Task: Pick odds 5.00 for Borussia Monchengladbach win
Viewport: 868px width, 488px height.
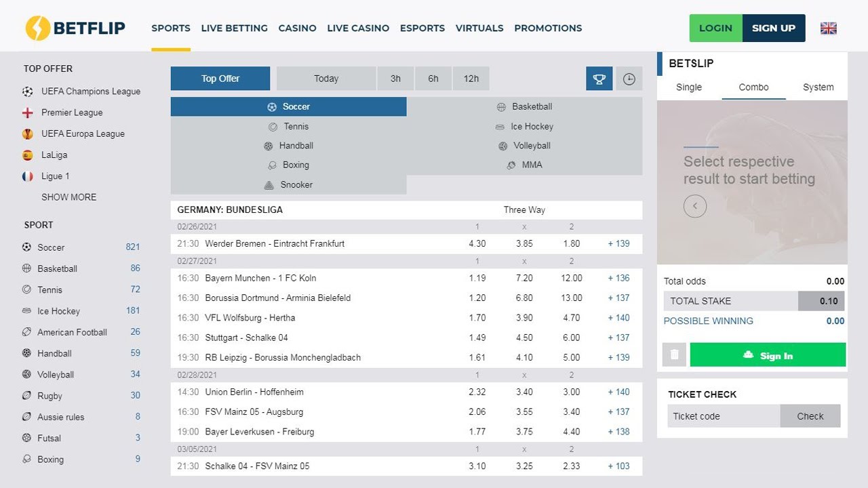Action: tap(572, 357)
